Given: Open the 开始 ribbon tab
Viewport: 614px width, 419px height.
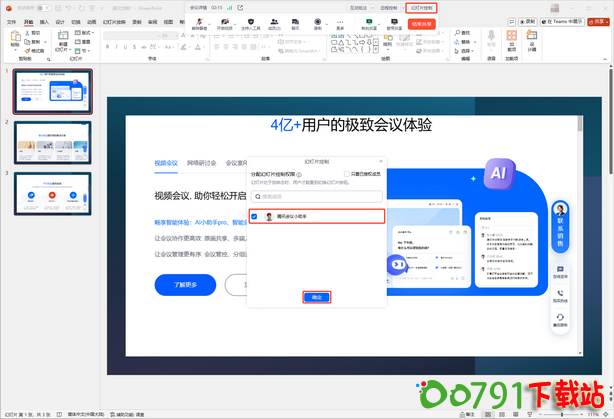Looking at the screenshot, I should point(28,21).
